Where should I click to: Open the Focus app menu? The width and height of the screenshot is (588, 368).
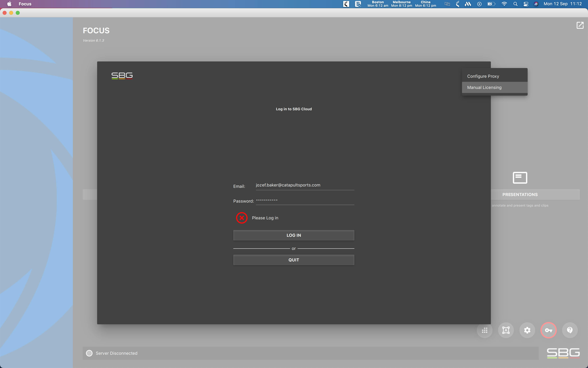(x=25, y=4)
